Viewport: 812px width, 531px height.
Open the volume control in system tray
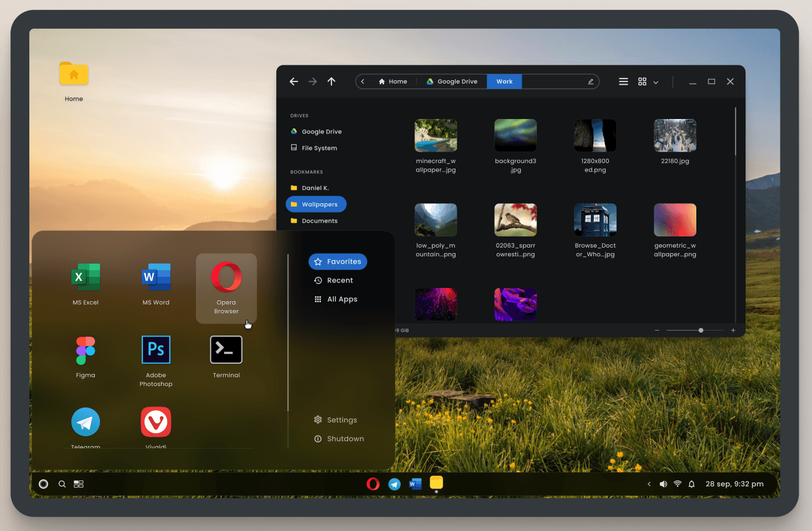click(663, 484)
